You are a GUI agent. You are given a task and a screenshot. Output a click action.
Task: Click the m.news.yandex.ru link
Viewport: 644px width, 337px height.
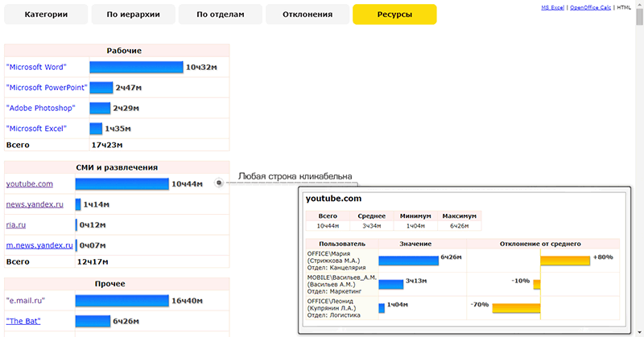click(x=40, y=245)
